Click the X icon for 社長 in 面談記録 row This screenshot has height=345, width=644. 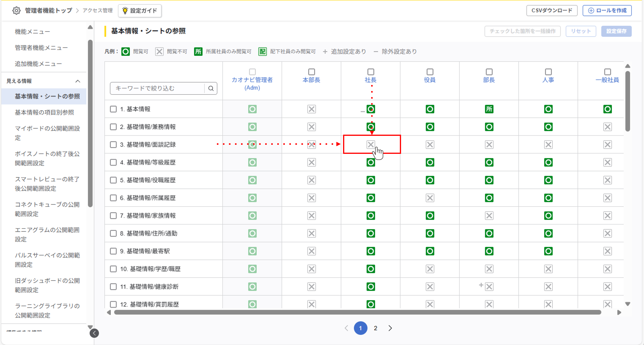[x=370, y=144]
